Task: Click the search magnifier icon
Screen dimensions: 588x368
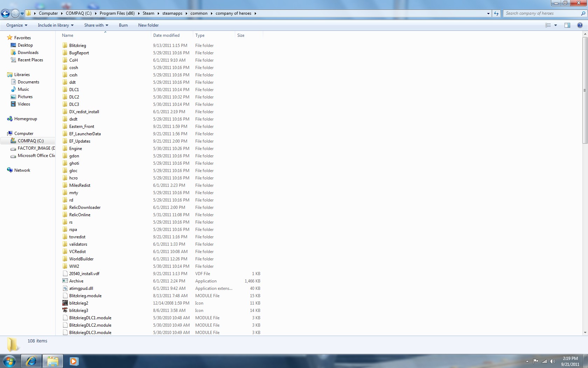Action: (583, 13)
